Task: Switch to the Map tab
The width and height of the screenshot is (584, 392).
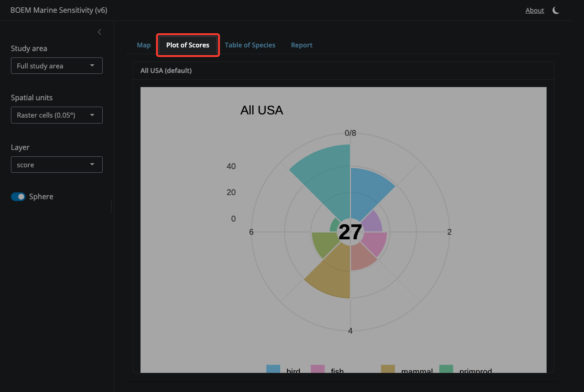Action: coord(144,45)
